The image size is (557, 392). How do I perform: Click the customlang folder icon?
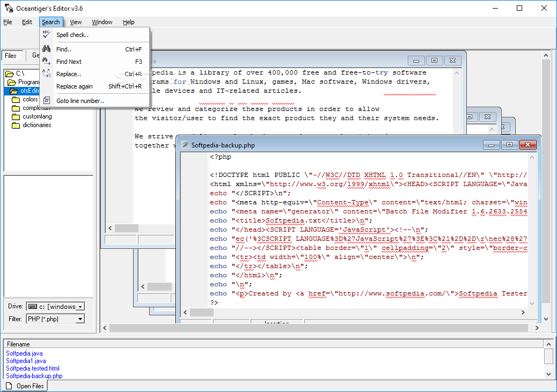tap(16, 116)
